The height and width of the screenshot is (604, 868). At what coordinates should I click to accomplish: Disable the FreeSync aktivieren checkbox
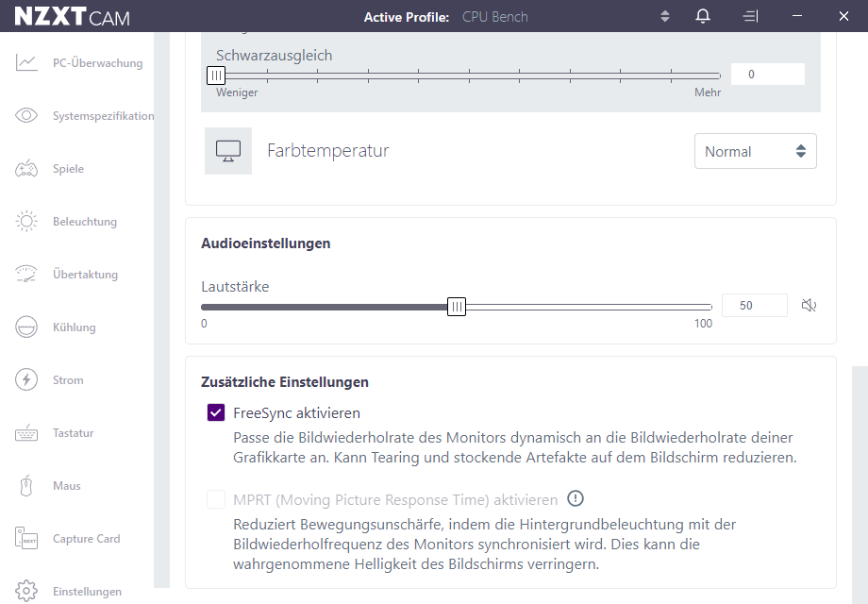tap(216, 412)
